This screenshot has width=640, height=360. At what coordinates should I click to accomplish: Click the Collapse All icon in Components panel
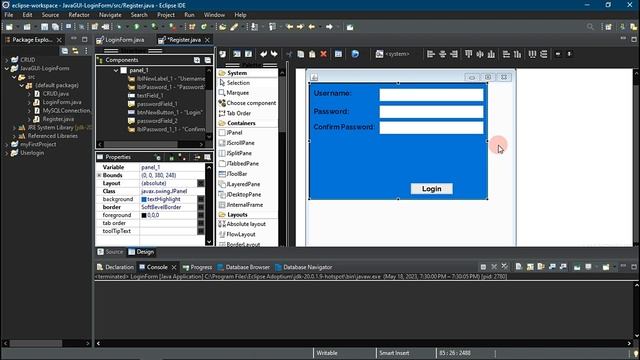[207, 60]
